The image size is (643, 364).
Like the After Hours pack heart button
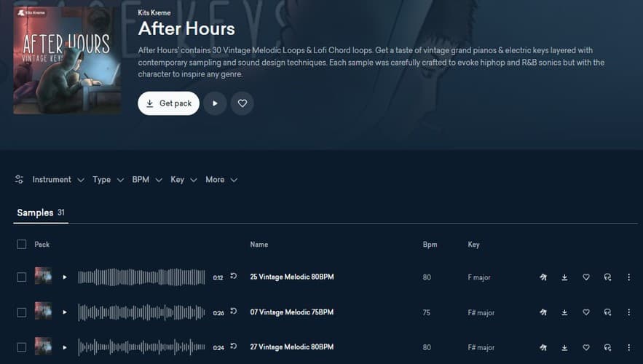click(x=242, y=103)
